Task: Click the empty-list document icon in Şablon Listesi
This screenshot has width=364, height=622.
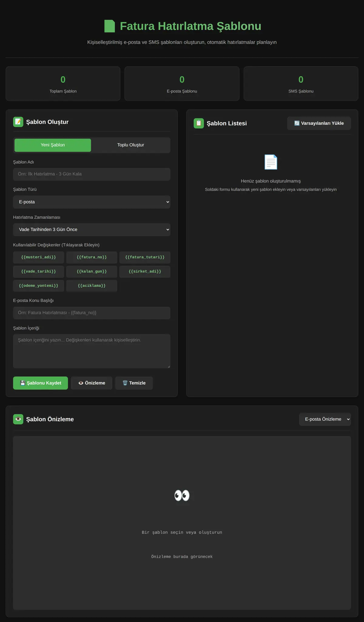Action: point(271,162)
